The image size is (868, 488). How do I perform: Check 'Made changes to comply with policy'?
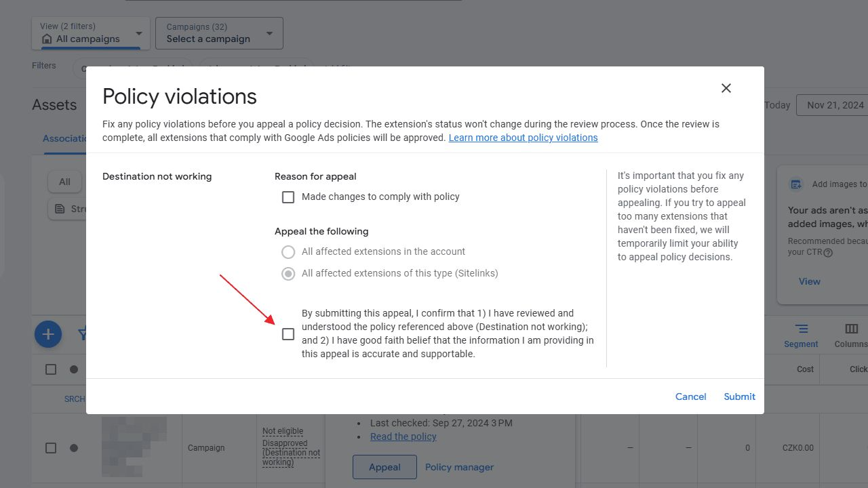[x=288, y=197]
